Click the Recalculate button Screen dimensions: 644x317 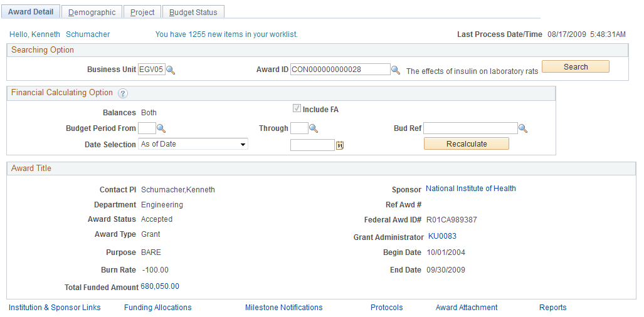pyautogui.click(x=466, y=144)
